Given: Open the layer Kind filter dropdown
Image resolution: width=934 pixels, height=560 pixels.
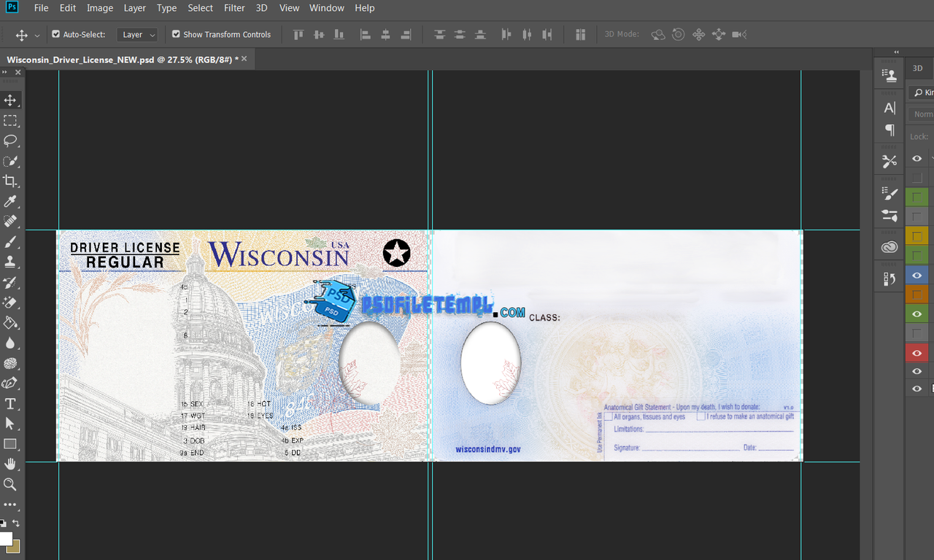Looking at the screenshot, I should (922, 93).
